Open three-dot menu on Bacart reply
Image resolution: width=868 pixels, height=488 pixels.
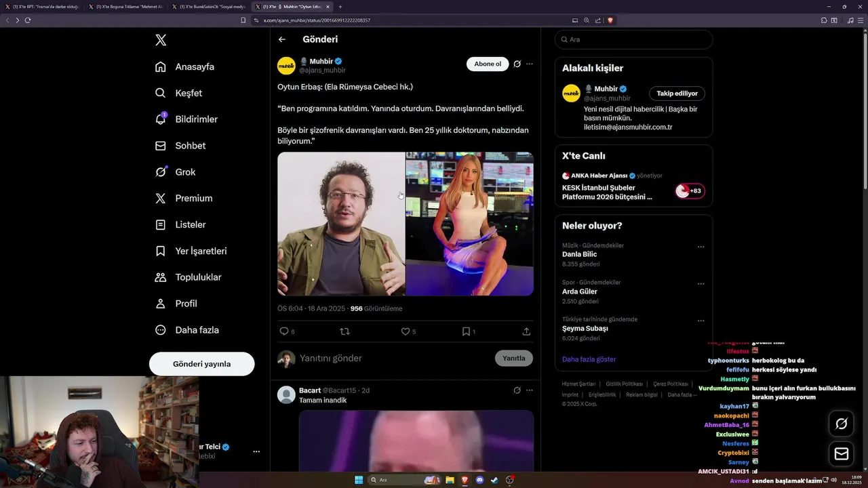530,390
